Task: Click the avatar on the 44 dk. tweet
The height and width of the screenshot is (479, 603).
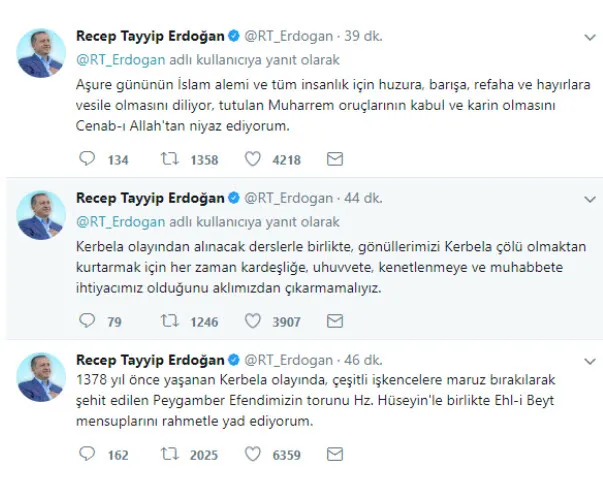Action: (41, 215)
